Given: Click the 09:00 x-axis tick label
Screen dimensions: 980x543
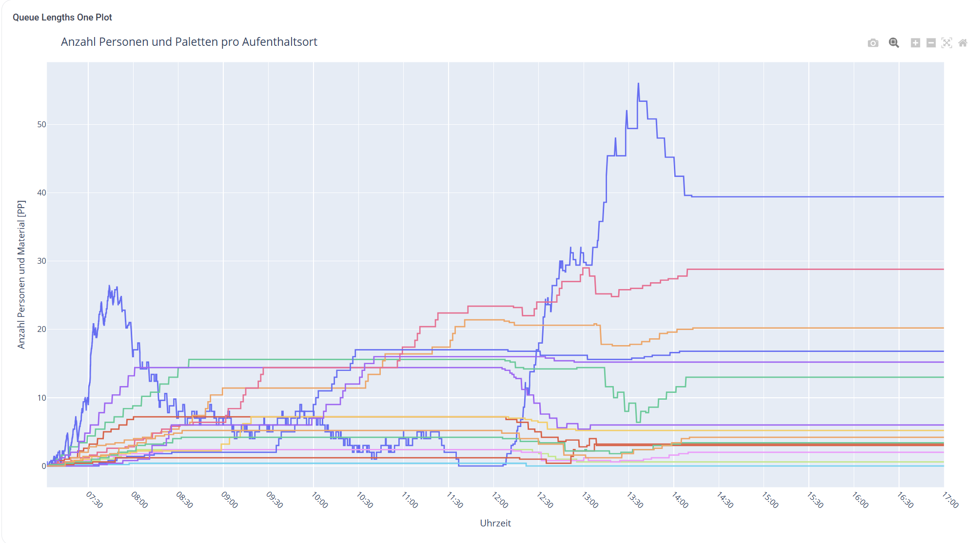Looking at the screenshot, I should [230, 500].
